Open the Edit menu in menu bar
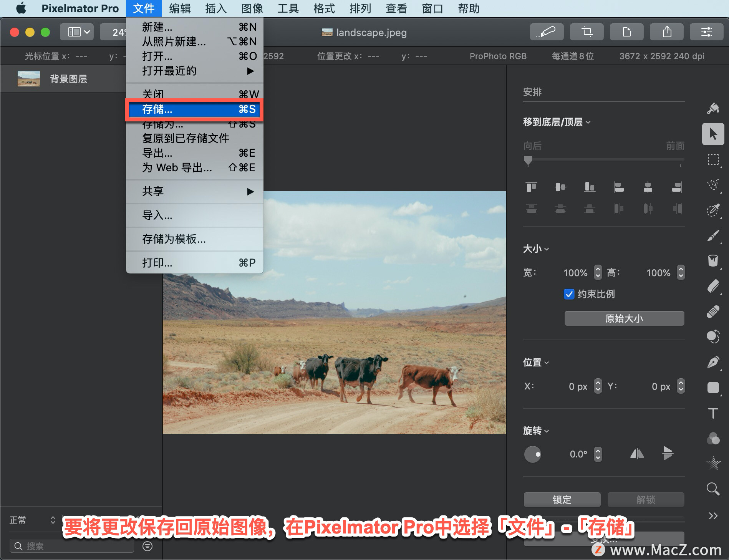 tap(180, 8)
